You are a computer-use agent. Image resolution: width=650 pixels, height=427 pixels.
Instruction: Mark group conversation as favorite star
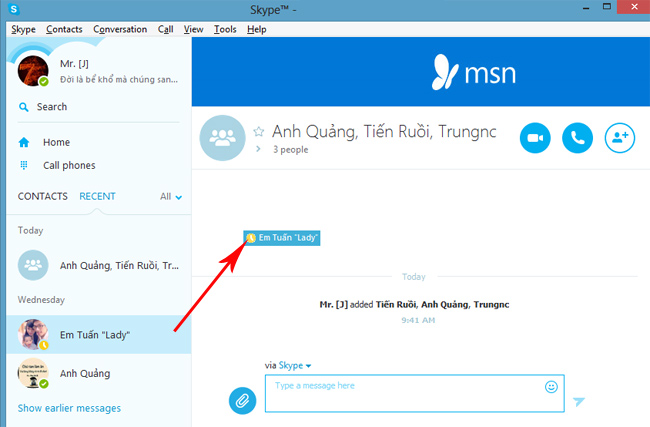pyautogui.click(x=259, y=132)
